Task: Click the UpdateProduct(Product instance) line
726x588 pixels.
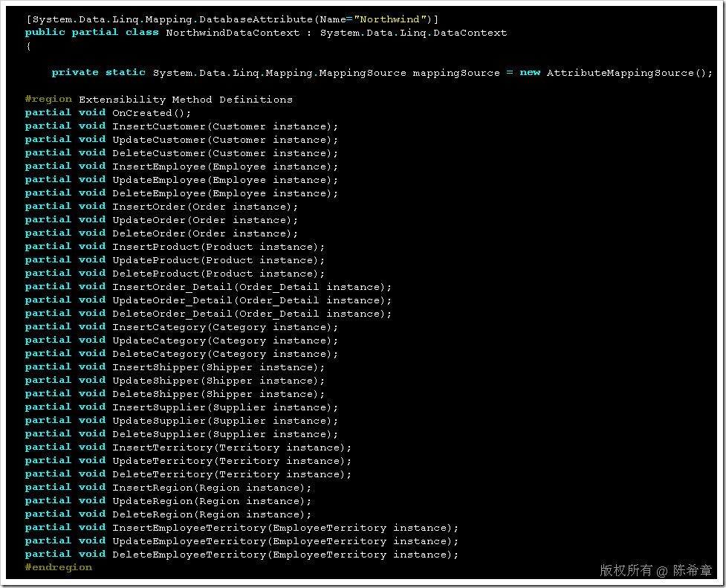Action: coord(175,260)
